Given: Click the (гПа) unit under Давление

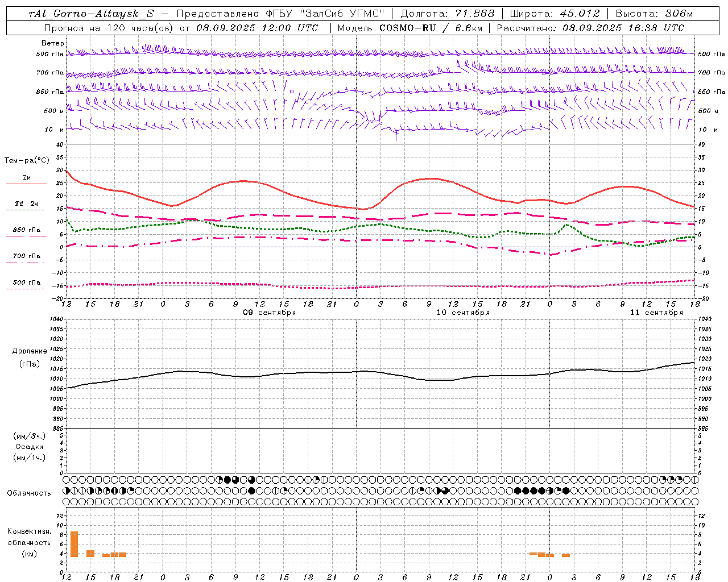Looking at the screenshot, I should tap(30, 364).
